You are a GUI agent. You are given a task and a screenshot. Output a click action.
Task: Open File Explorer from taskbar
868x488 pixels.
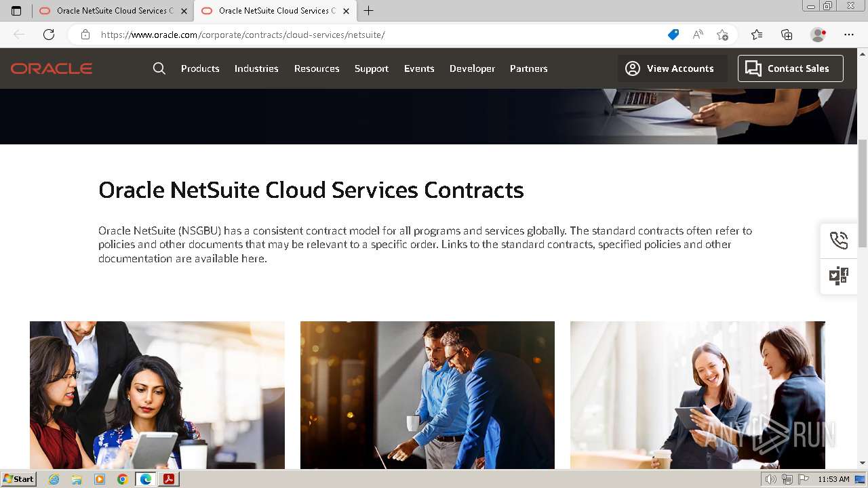pyautogui.click(x=77, y=479)
